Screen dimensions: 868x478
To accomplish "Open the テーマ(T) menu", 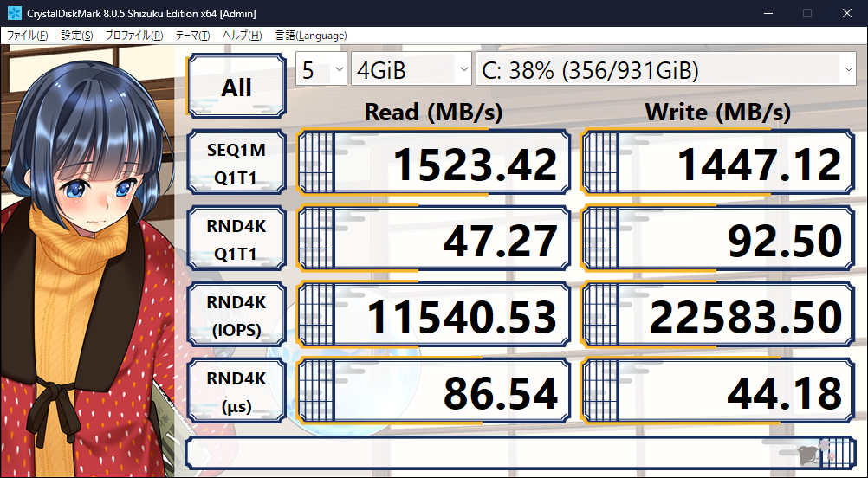I will 192,36.
